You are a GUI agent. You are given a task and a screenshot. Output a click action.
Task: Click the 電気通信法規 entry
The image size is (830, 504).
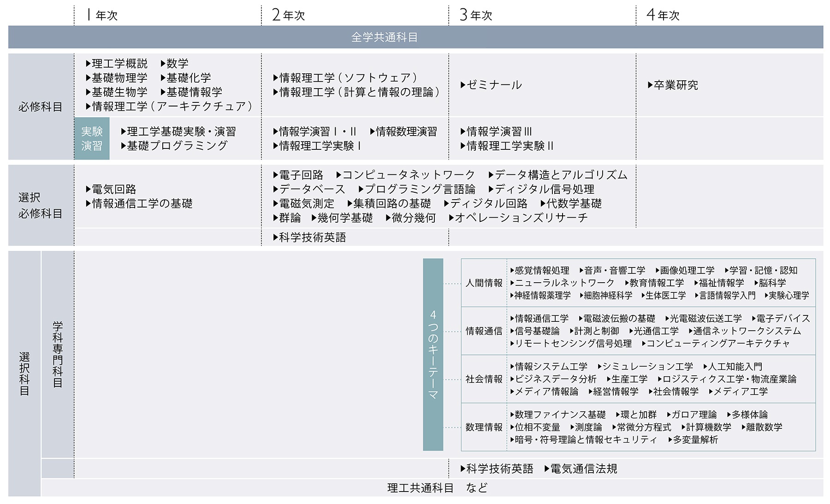click(x=581, y=469)
